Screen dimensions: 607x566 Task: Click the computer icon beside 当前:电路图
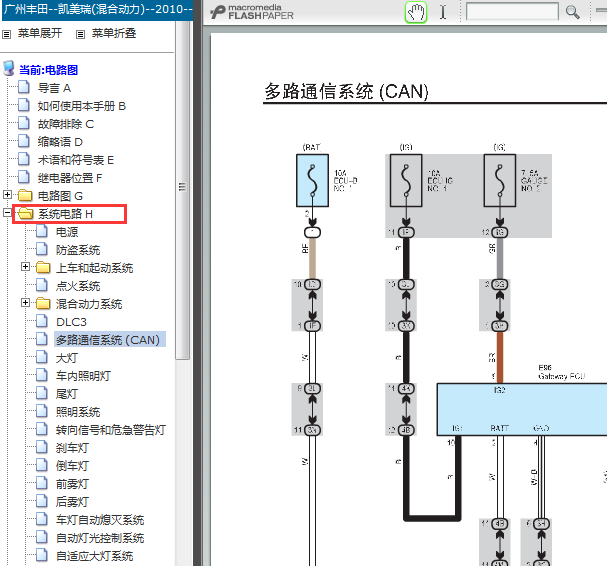[9, 69]
